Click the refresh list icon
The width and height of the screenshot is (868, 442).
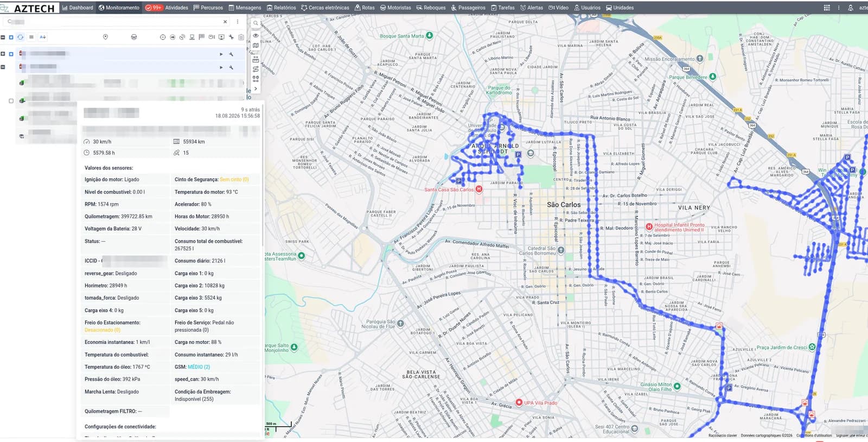(21, 37)
